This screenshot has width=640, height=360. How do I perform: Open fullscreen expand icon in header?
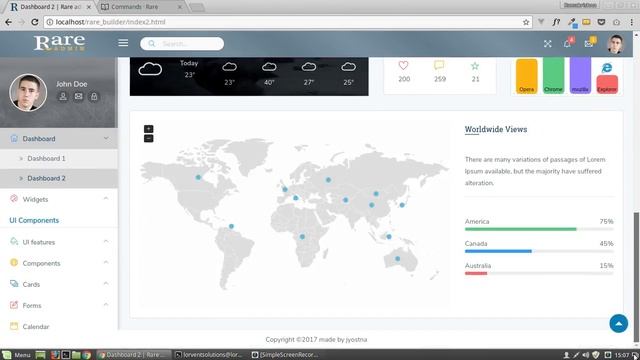click(547, 44)
